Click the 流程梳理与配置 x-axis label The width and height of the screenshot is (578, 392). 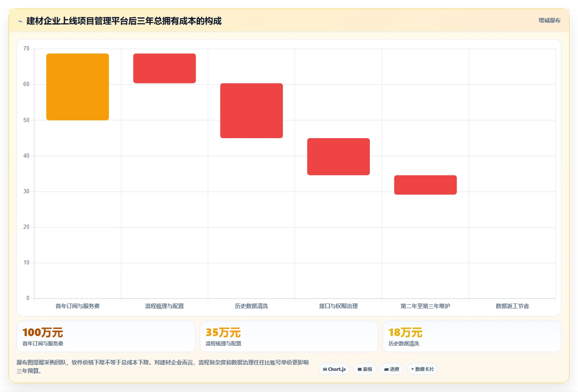point(165,306)
